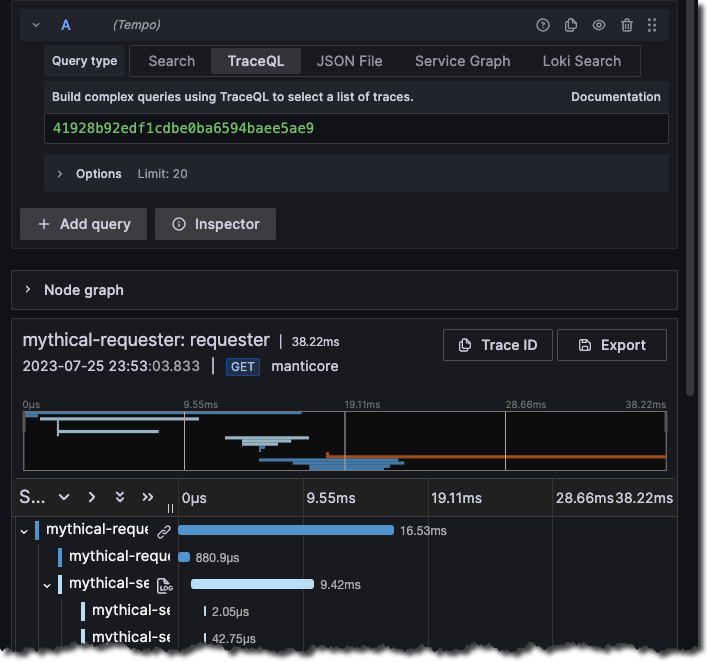708x663 pixels.
Task: Open logs icon for mythical-server span
Action: point(164,585)
